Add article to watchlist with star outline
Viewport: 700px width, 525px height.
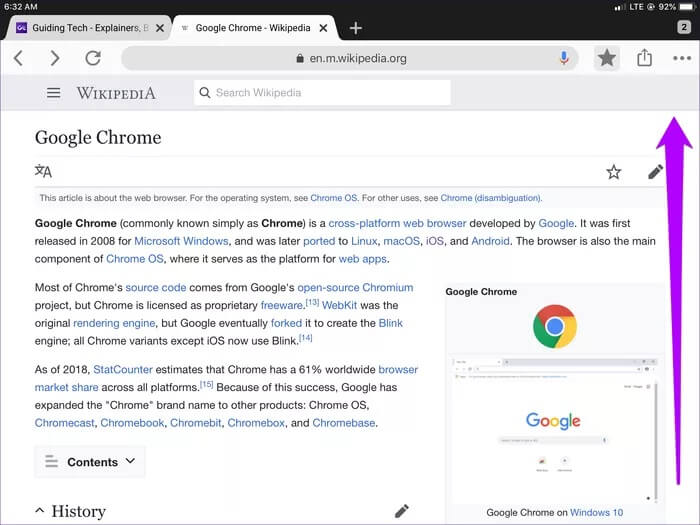(x=614, y=172)
